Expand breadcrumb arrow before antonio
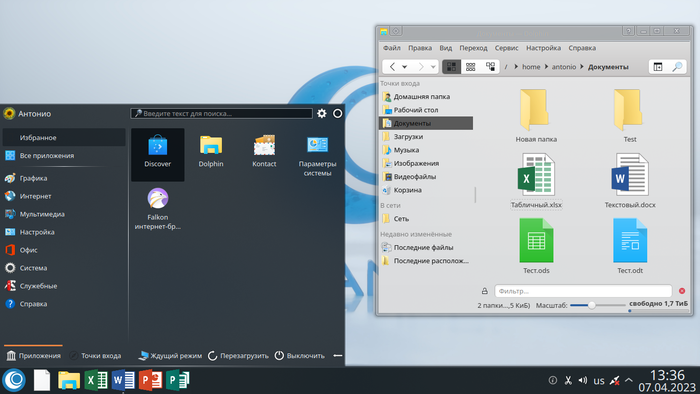 [546, 67]
